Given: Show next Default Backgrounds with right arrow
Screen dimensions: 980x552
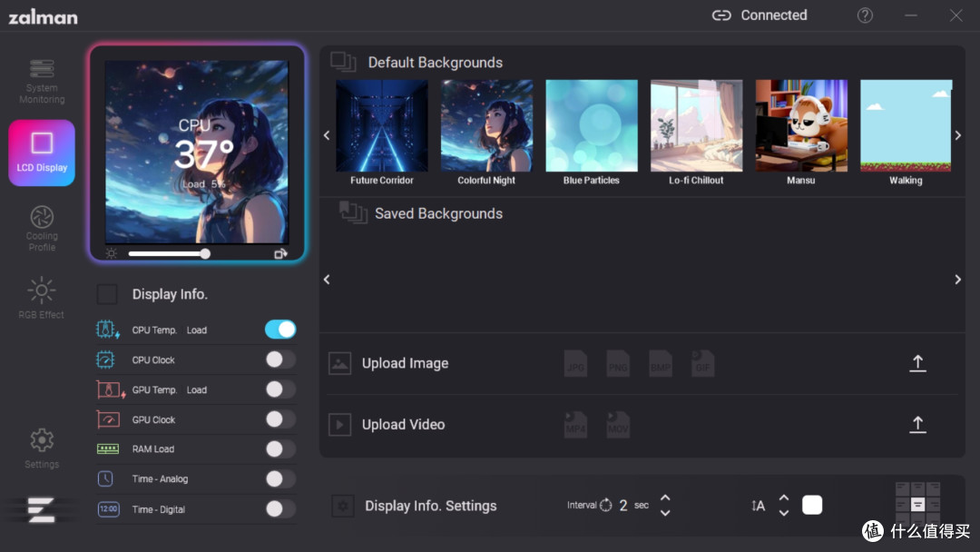Looking at the screenshot, I should [958, 135].
